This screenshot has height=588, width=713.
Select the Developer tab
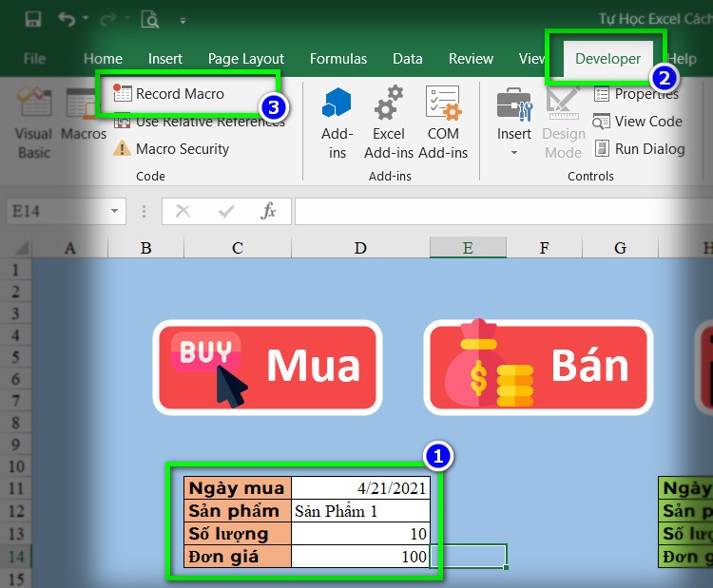[x=608, y=59]
